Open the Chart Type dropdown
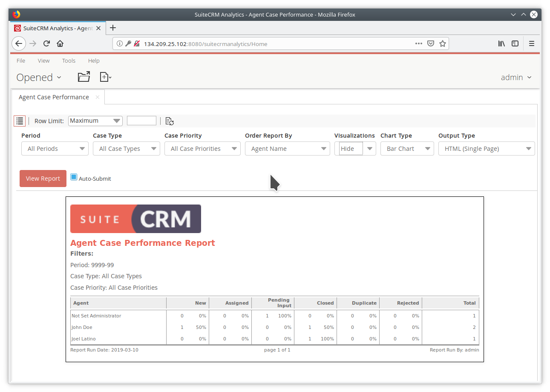 tap(407, 148)
